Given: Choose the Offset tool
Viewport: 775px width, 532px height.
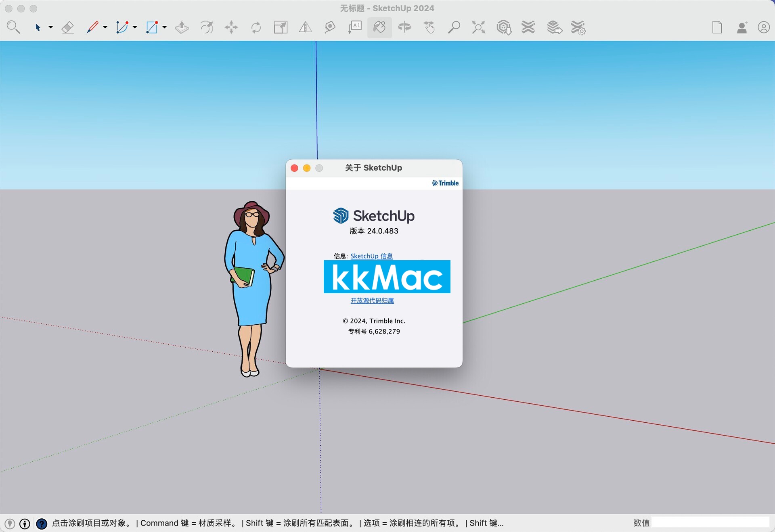Looking at the screenshot, I should [x=207, y=27].
